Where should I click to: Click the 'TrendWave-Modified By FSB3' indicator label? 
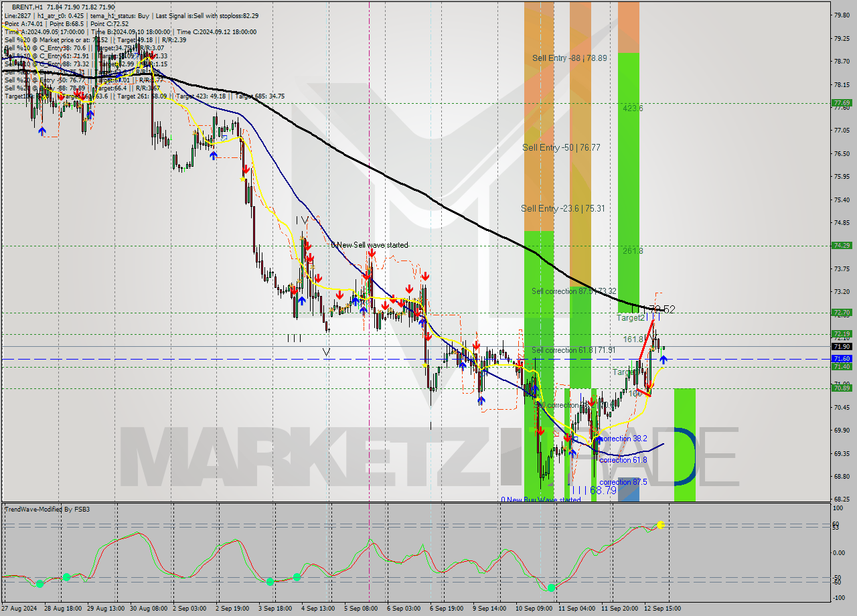coord(48,510)
